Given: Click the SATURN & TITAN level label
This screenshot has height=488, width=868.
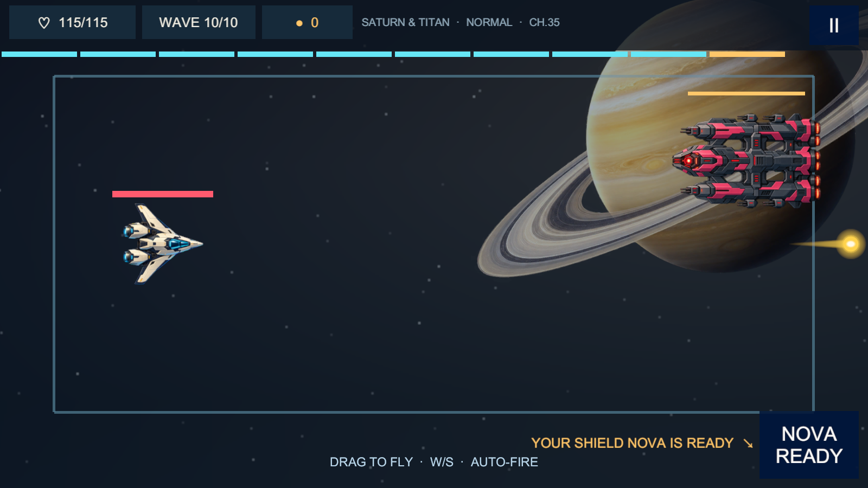Looking at the screenshot, I should point(405,22).
